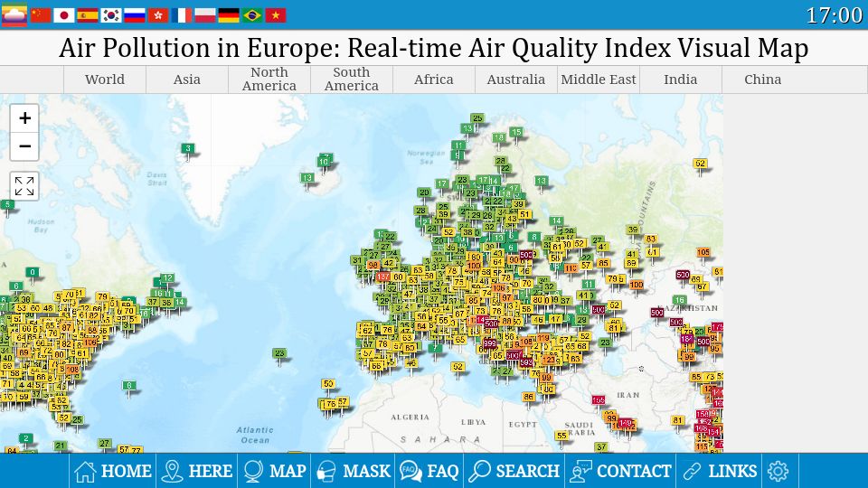
Task: Click the Iran marker showing 155
Action: [599, 399]
